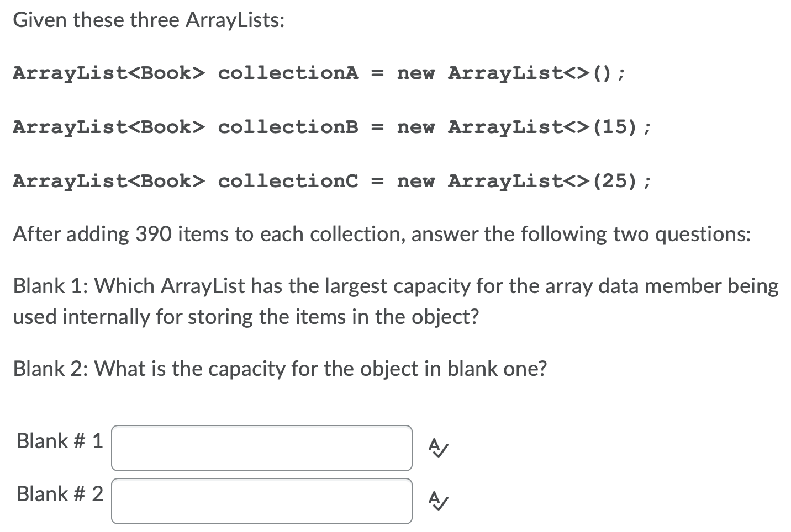Click the Blank # 2 answer input field

tap(262, 501)
